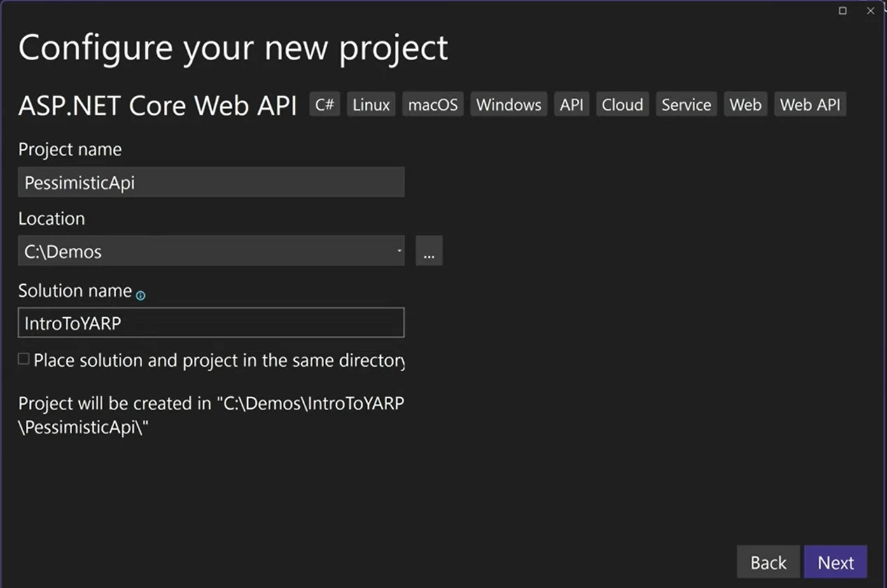Click the Location label
Screen dimensions: 887x588
52,218
